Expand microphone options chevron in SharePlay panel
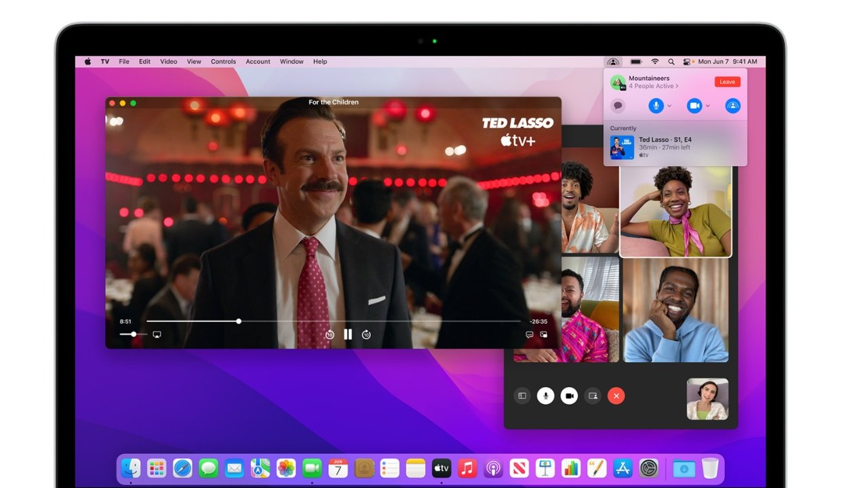The height and width of the screenshot is (488, 868). pos(669,106)
